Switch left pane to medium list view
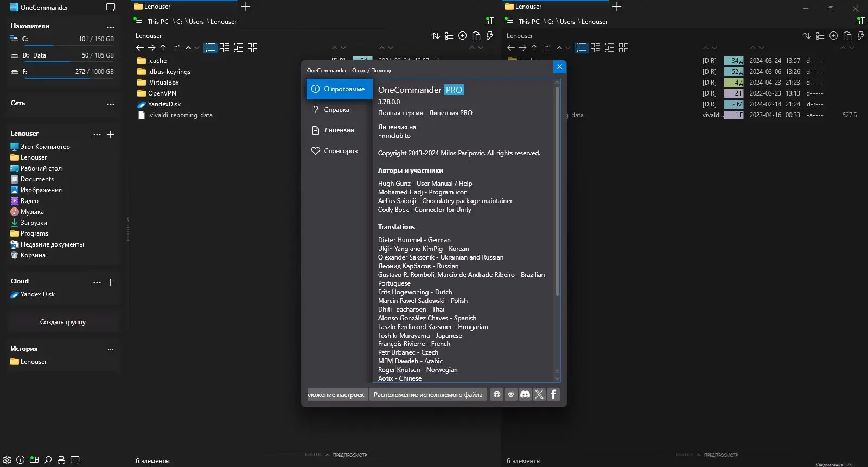 pyautogui.click(x=224, y=48)
